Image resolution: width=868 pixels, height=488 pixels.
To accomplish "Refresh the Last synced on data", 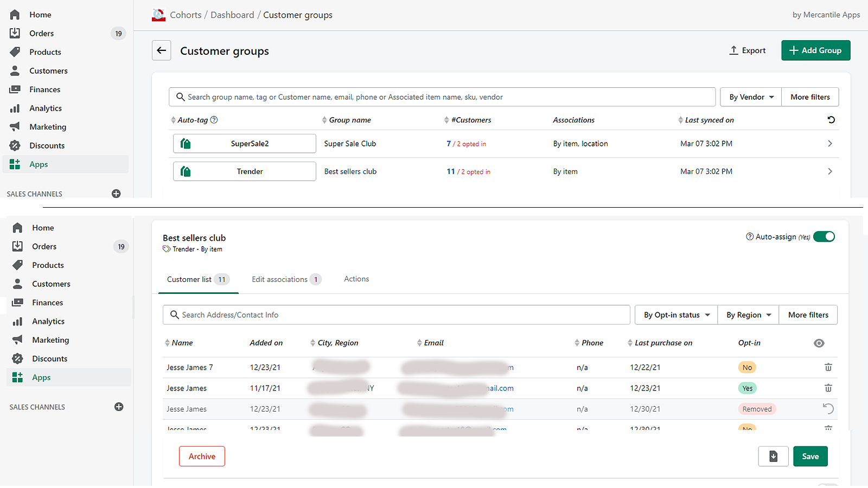I will [832, 120].
